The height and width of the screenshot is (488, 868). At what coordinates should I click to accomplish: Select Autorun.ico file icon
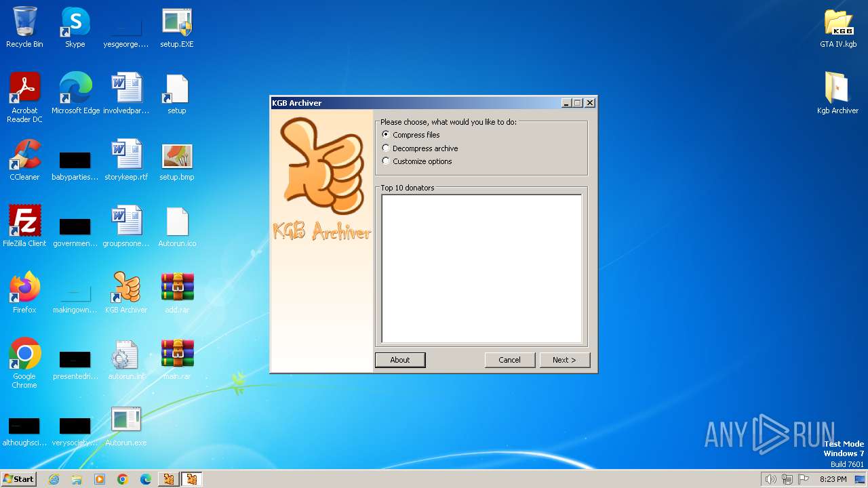(x=177, y=226)
